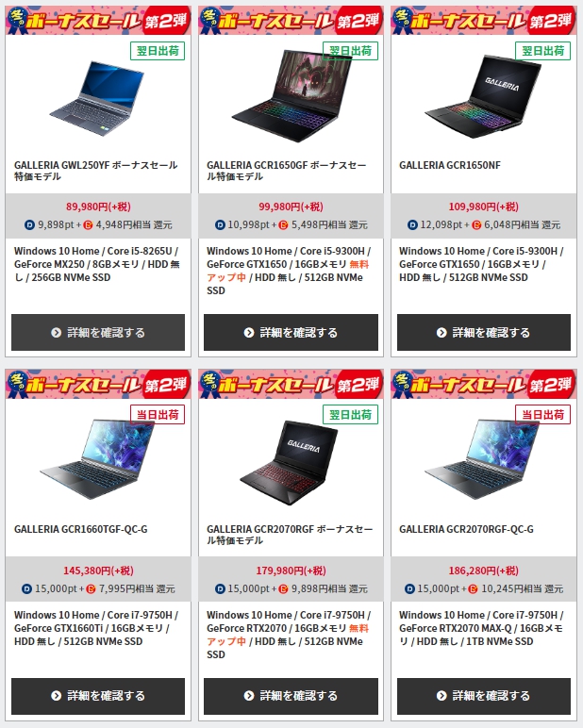
Task: Click the GALLERIA GCR1650NF product title
Action: coord(450,165)
